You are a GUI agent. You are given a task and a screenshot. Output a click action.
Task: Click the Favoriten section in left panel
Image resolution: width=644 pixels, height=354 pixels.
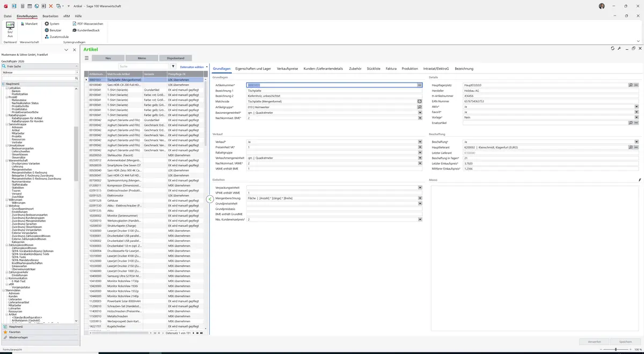pos(40,332)
